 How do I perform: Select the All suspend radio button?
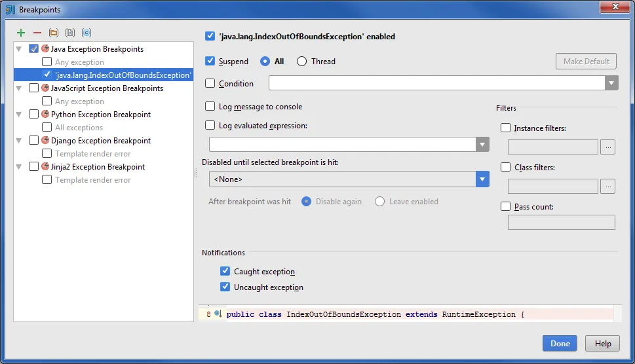coord(265,62)
